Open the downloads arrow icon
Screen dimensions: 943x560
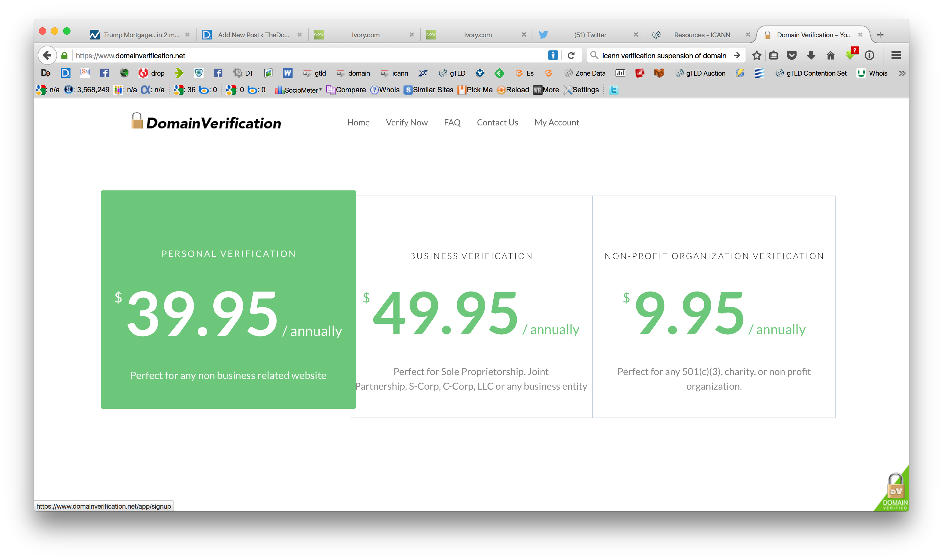(x=811, y=56)
